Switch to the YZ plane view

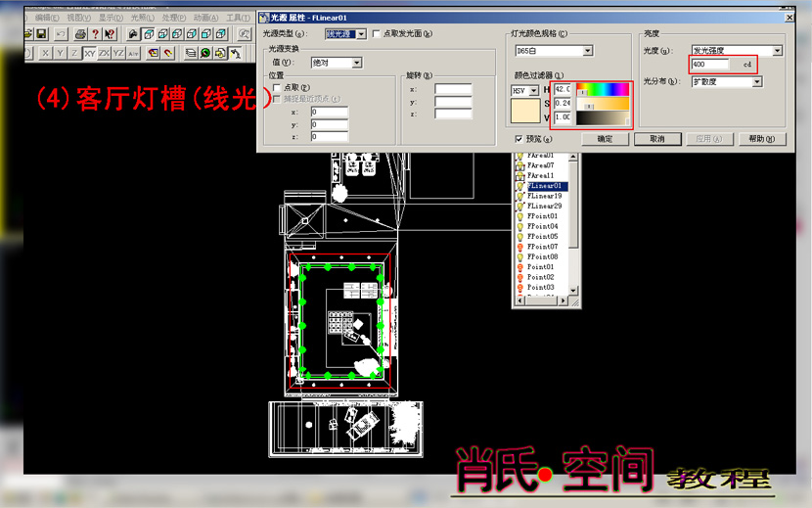pyautogui.click(x=118, y=53)
